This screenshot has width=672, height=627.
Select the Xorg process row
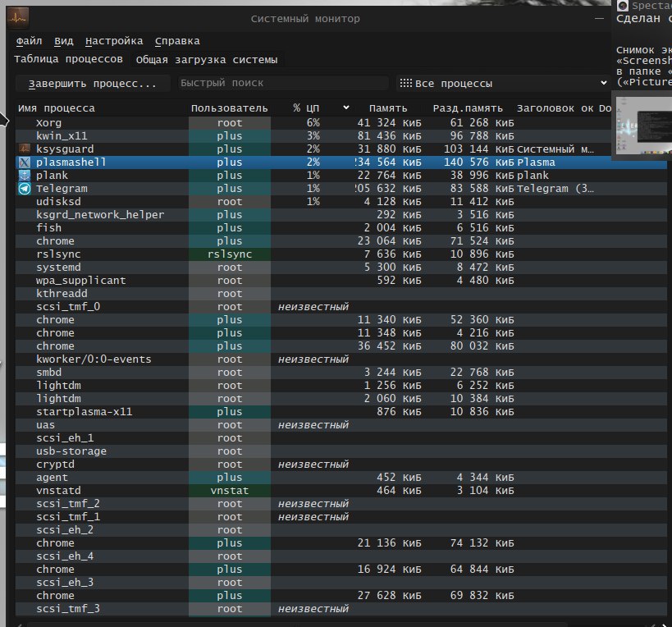(x=341, y=122)
